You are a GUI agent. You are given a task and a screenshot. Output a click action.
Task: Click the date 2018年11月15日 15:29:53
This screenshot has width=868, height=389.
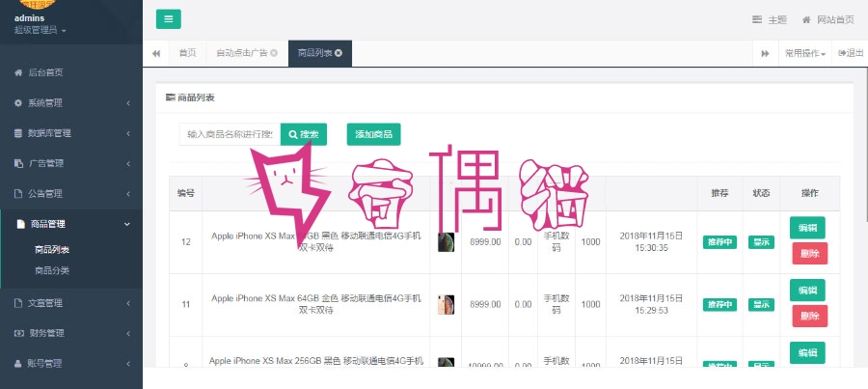(651, 304)
